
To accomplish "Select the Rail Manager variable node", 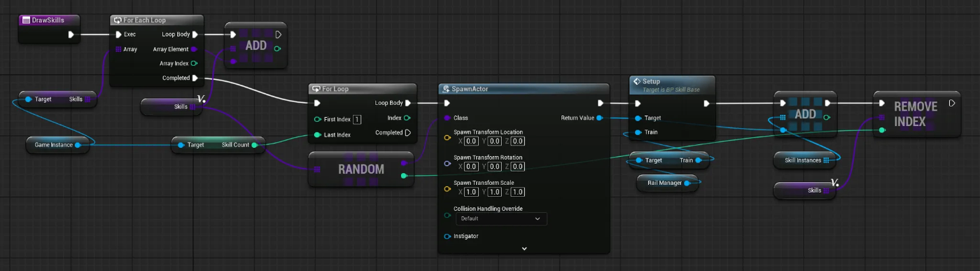I will click(668, 183).
